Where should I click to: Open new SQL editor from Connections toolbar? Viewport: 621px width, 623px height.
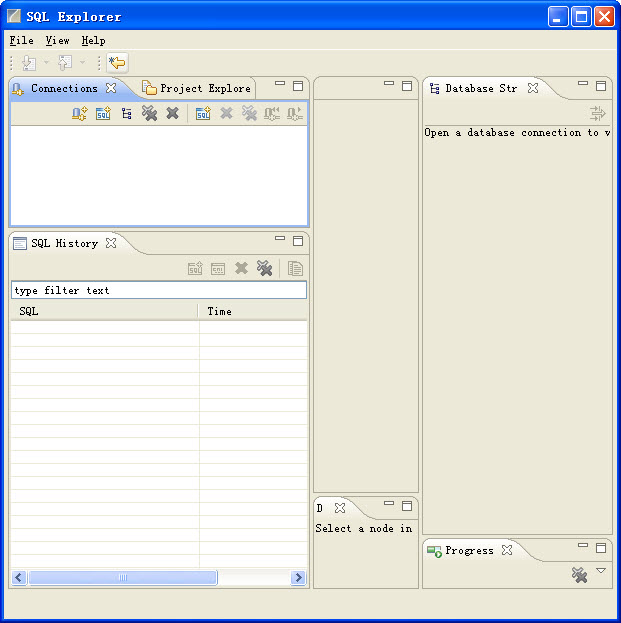coord(103,114)
